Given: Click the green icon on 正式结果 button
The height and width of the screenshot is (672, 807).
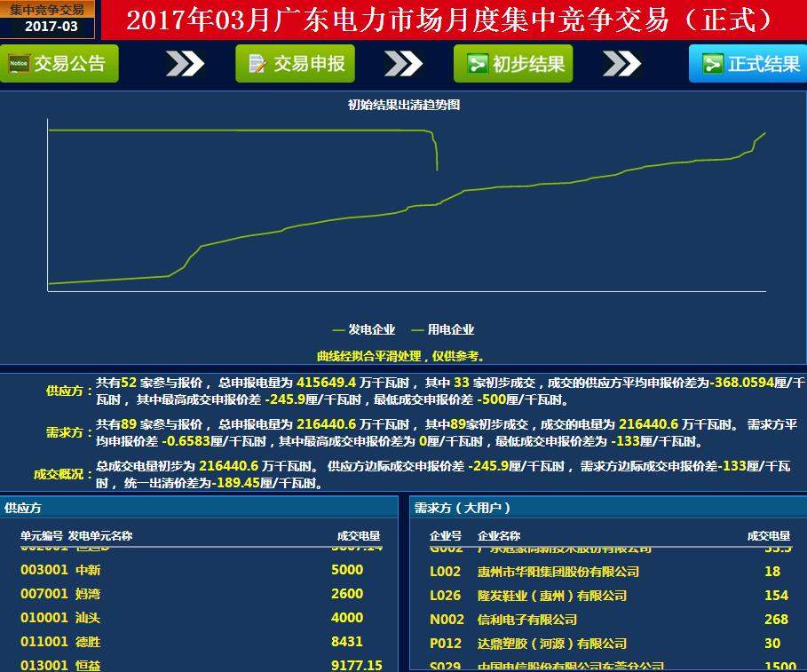Looking at the screenshot, I should (x=713, y=64).
